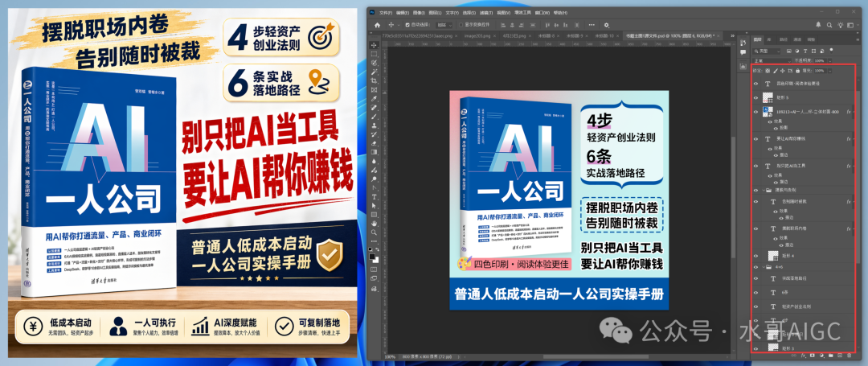The height and width of the screenshot is (366, 868).
Task: Hide the 别只把AI当工具 text layer
Action: 755,166
